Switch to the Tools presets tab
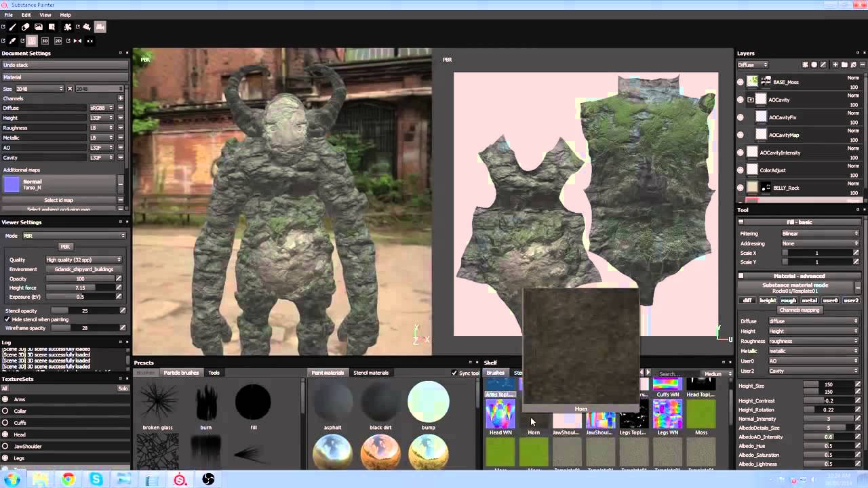The image size is (868, 488). click(x=214, y=373)
